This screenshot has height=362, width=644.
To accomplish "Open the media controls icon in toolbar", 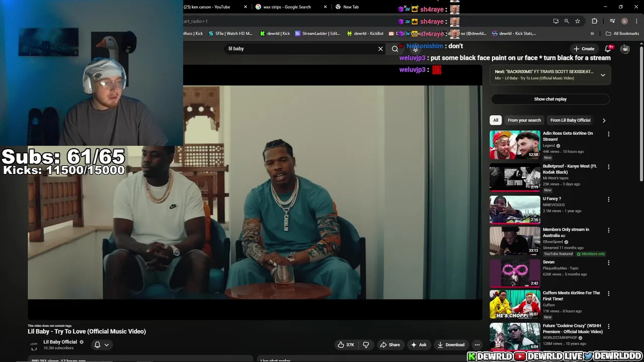I will (612, 21).
